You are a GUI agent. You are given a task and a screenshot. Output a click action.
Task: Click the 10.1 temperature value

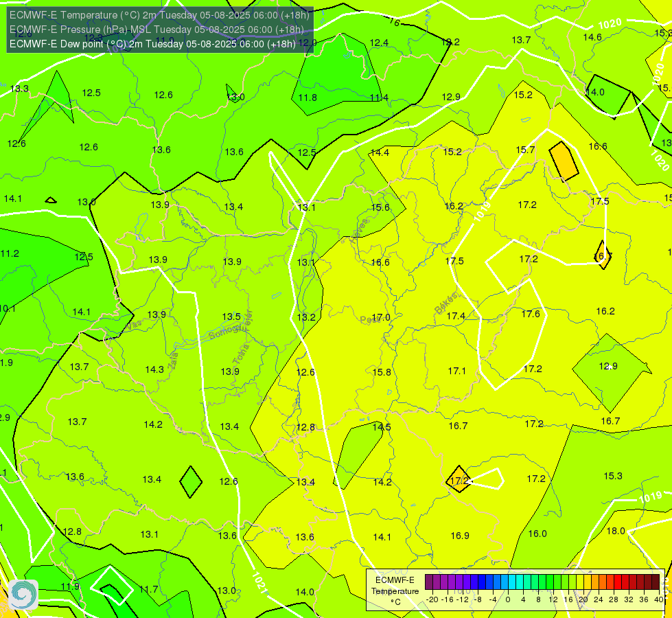[8, 309]
